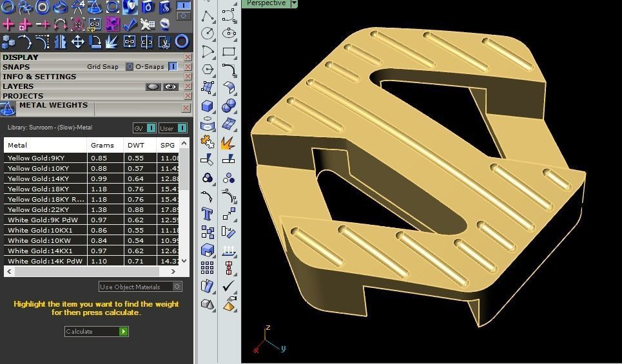Select the circle tool in the side toolbar
Screen dimensions: 622x364
click(x=208, y=34)
